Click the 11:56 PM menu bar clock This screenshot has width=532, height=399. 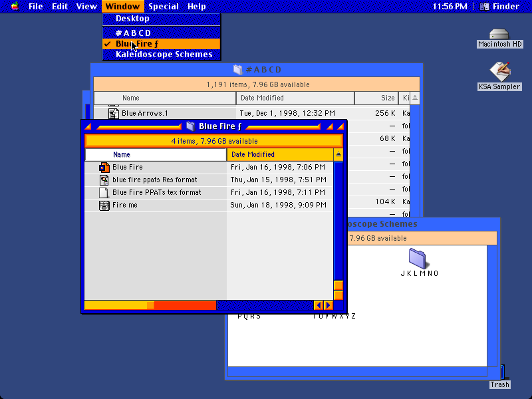coord(450,6)
